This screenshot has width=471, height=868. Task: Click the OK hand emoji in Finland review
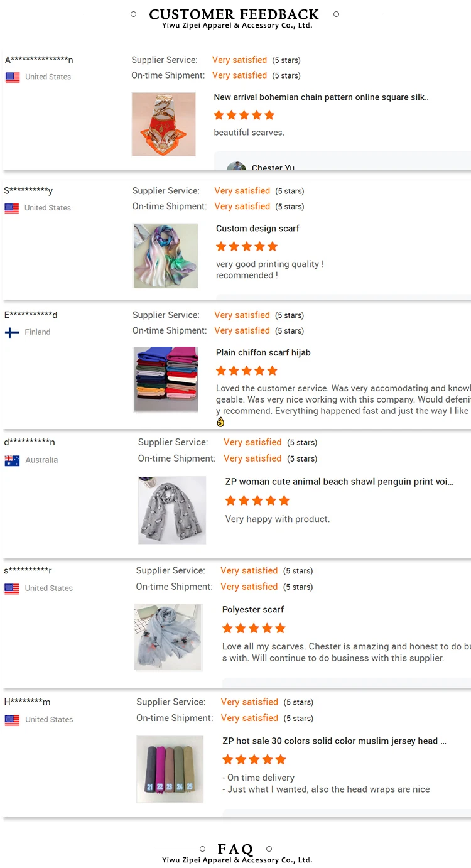220,422
